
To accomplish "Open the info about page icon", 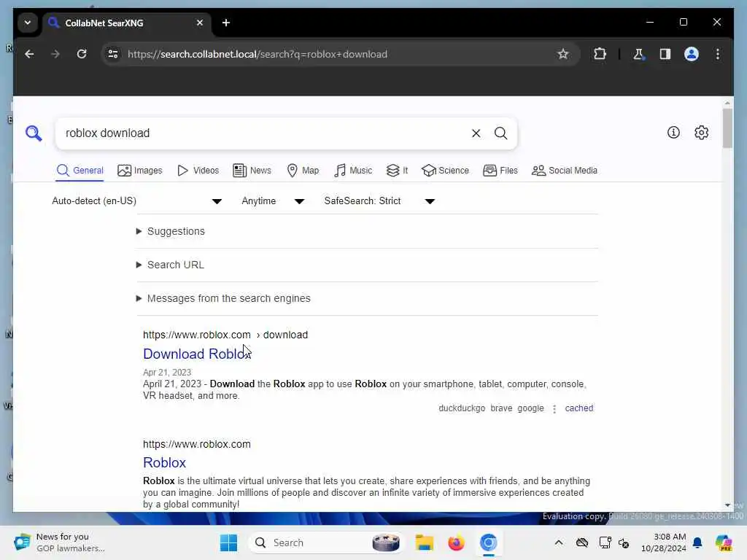I will pyautogui.click(x=673, y=133).
